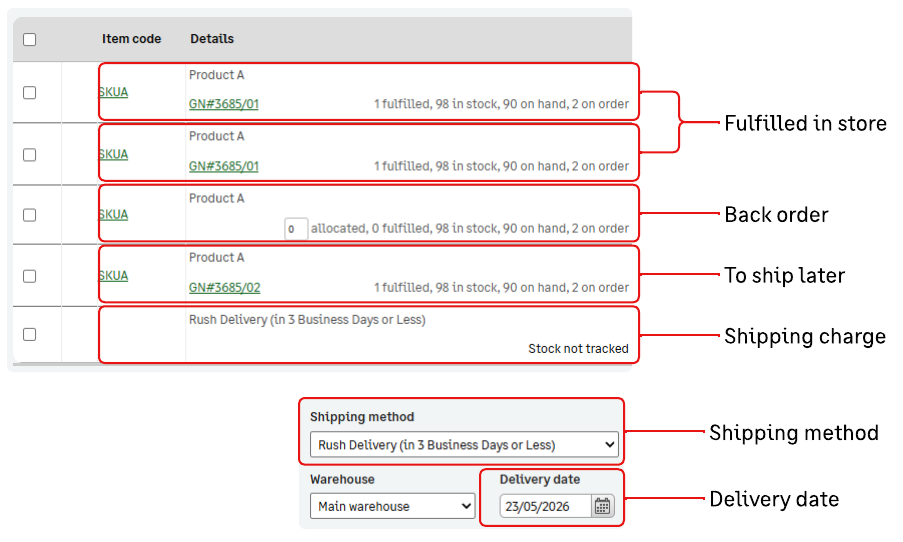The height and width of the screenshot is (542, 903).
Task: Click Product A in the GN#3685/02 row
Action: pyautogui.click(x=217, y=257)
